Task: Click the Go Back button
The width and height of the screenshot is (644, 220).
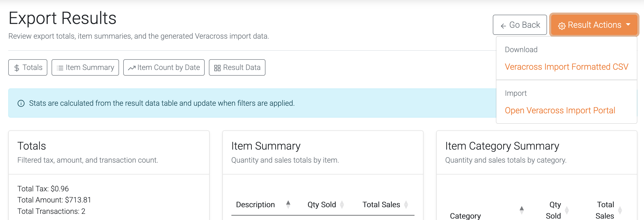Action: tap(520, 25)
